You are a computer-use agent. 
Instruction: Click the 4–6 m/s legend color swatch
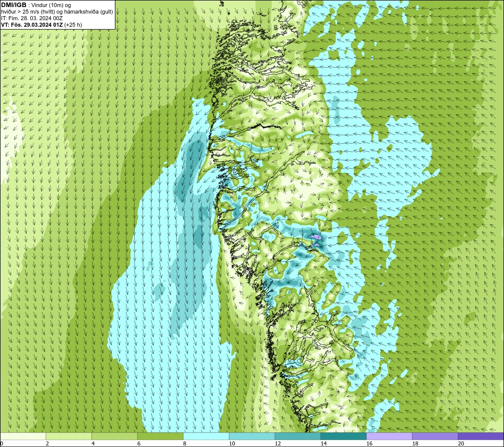coord(114,436)
